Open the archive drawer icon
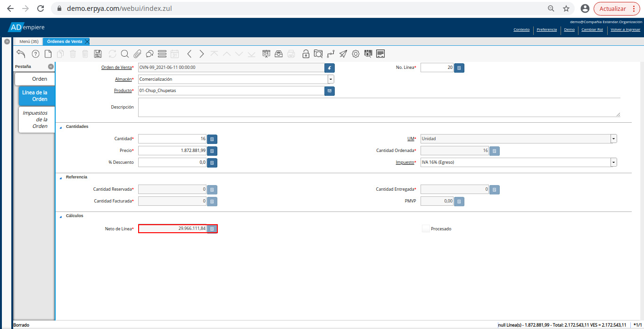 tap(279, 54)
